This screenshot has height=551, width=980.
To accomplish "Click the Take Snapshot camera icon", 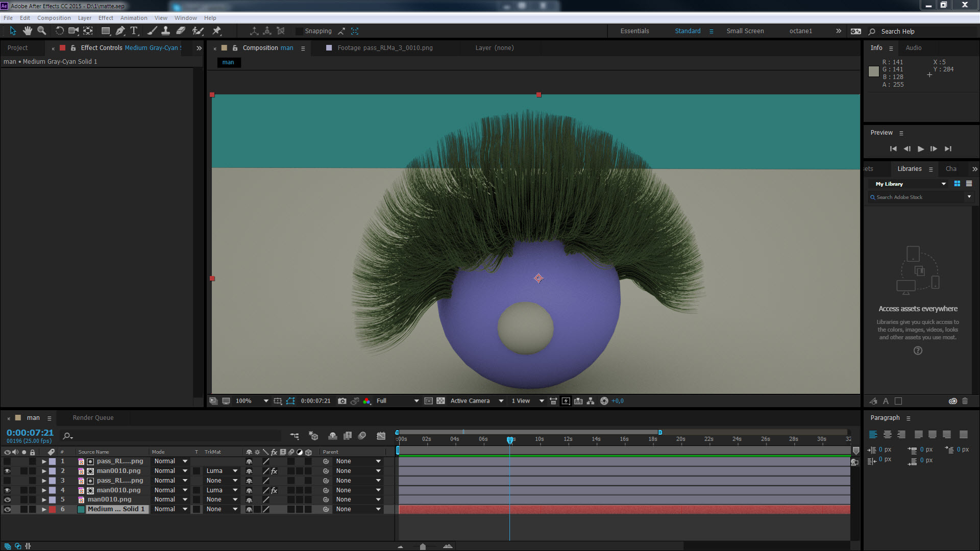I will coord(342,401).
